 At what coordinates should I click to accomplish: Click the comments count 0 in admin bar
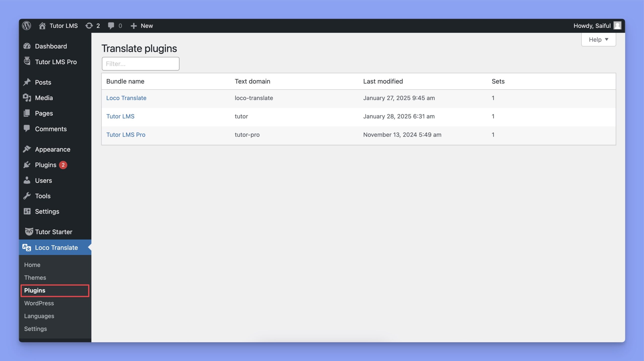coord(120,26)
